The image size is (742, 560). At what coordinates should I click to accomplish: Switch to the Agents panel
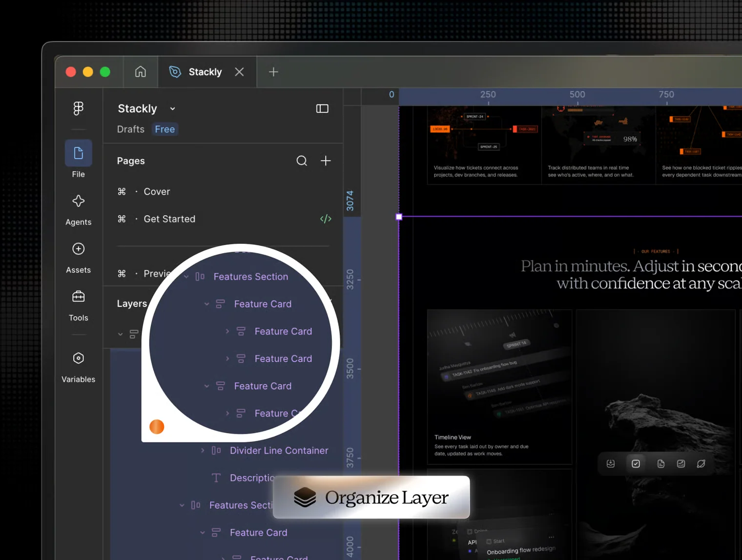coord(78,210)
